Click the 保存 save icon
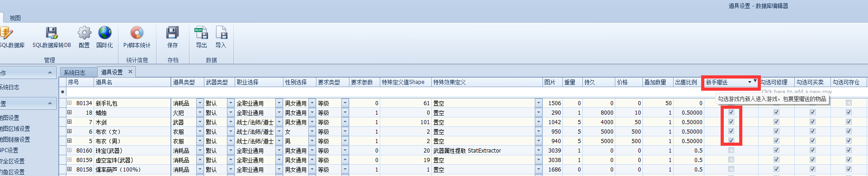Image resolution: width=868 pixels, height=176 pixels. point(173,37)
